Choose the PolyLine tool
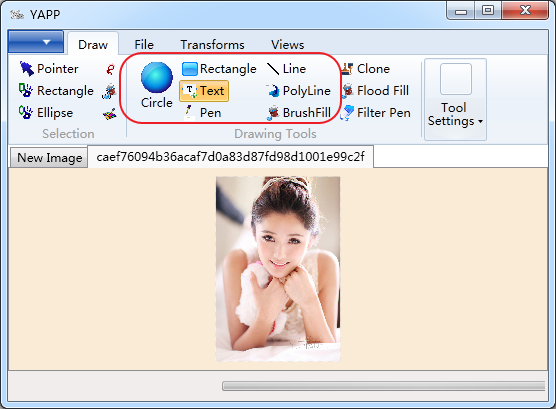 (x=299, y=91)
